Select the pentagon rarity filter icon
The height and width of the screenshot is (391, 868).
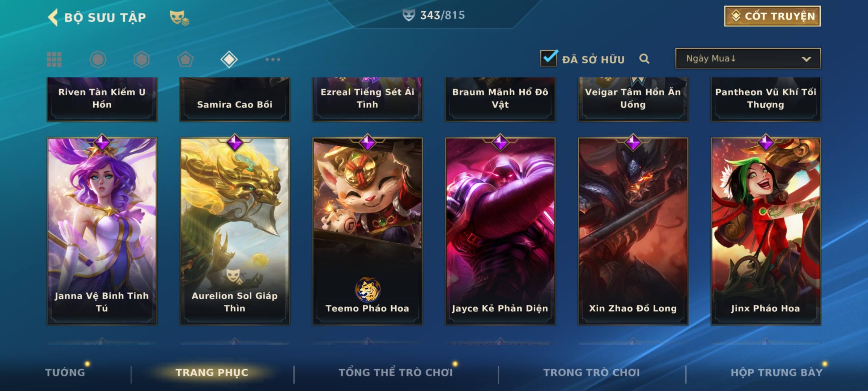(185, 59)
